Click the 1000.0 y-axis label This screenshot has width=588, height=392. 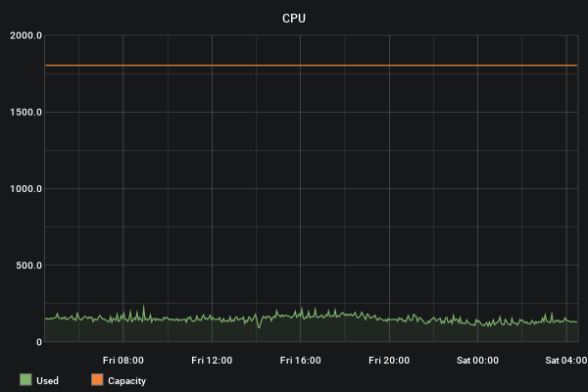pyautogui.click(x=25, y=188)
